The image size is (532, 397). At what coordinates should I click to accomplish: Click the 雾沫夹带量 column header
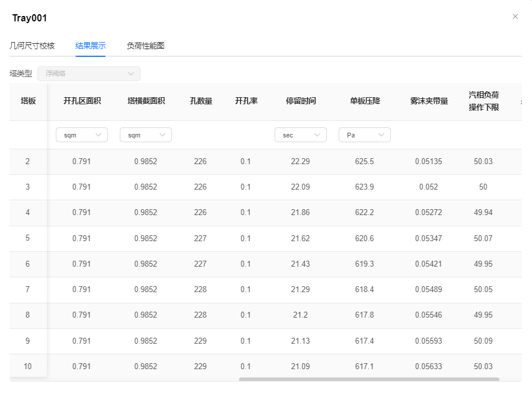(429, 101)
